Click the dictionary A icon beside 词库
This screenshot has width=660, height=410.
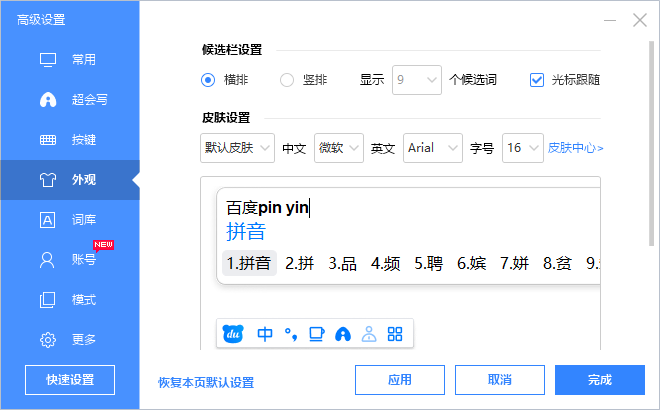48,220
